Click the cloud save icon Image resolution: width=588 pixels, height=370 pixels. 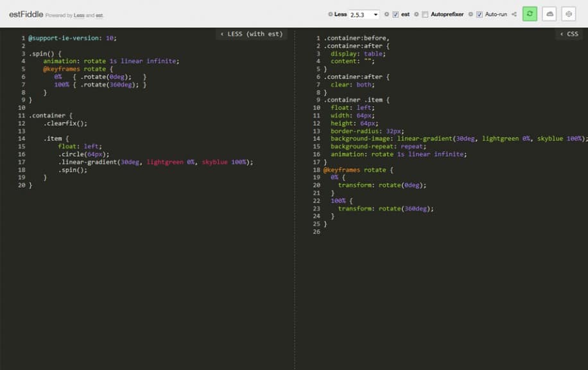click(550, 13)
